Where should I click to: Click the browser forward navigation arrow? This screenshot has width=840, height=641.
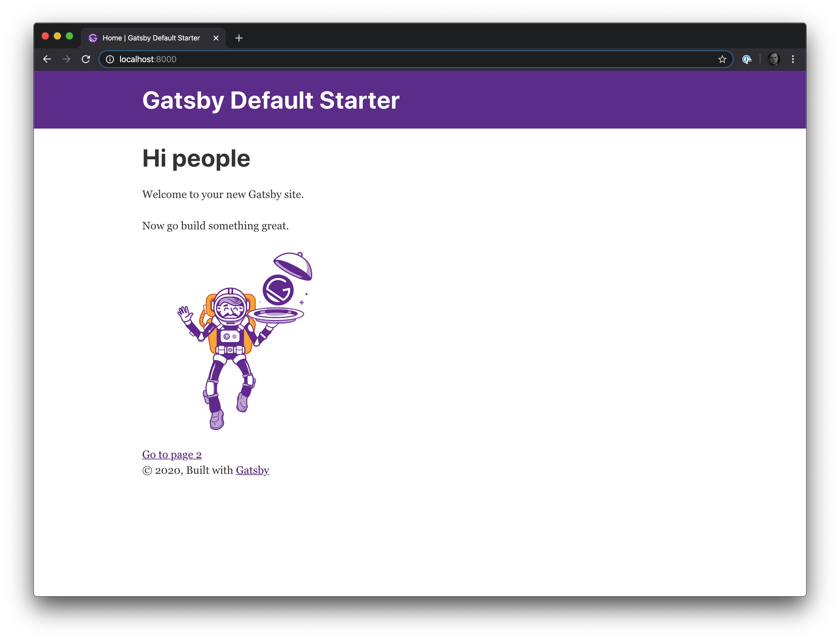[x=66, y=59]
